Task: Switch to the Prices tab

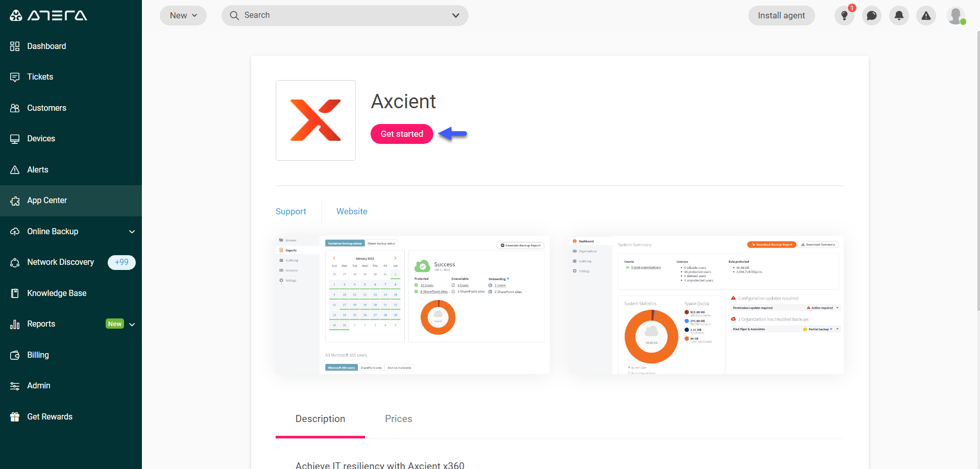Action: 399,418
